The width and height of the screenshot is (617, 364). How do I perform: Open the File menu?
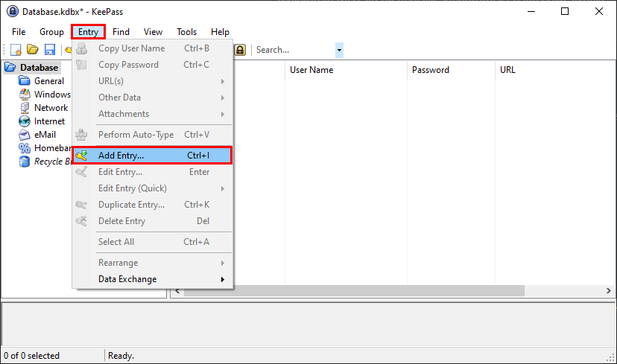[x=19, y=32]
